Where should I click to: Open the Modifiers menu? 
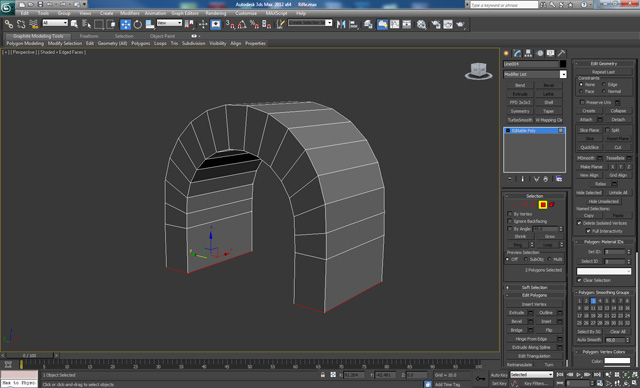click(129, 13)
